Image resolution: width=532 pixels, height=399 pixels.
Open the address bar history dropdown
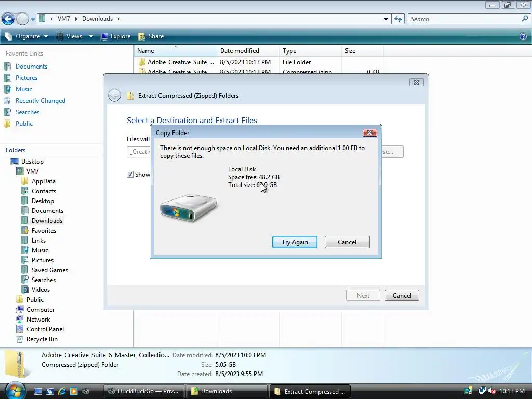(386, 19)
